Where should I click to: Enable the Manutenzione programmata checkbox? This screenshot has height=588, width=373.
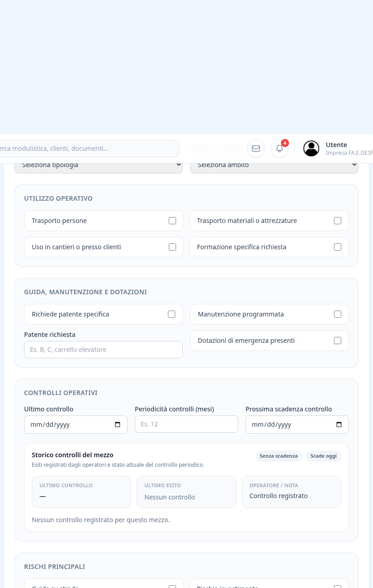pyautogui.click(x=338, y=314)
